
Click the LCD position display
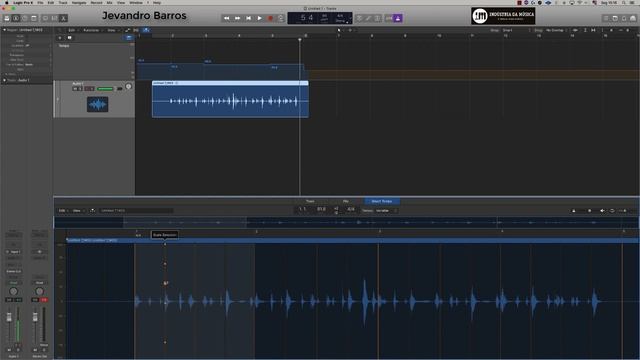coord(307,18)
